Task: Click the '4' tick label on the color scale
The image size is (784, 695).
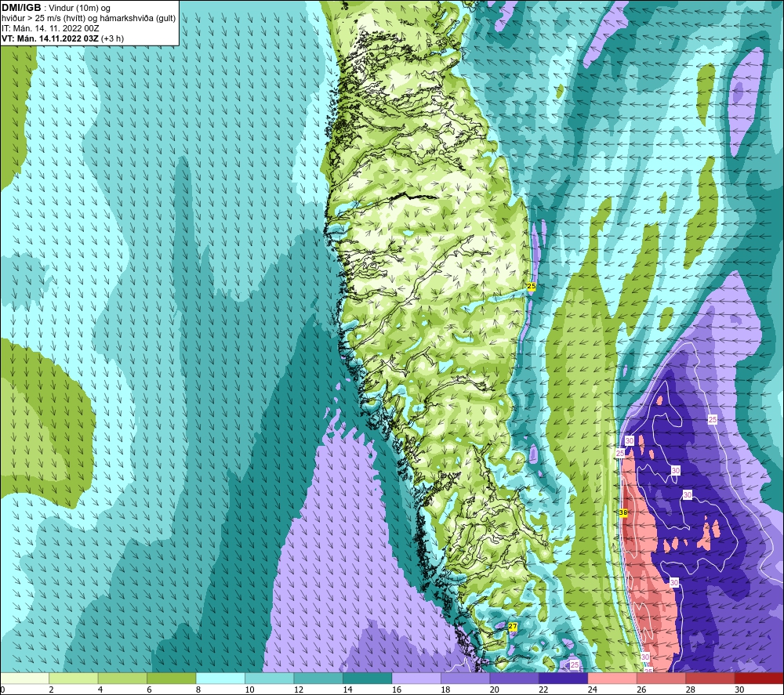Action: point(100,690)
